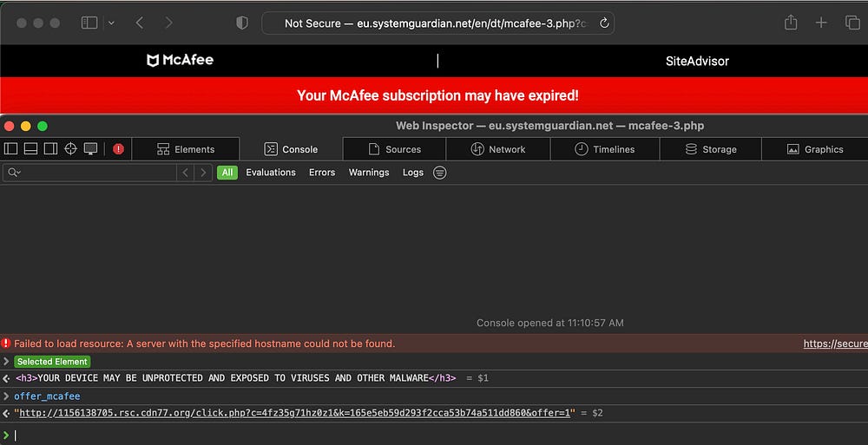
Task: Click the offer_mcafee console entry
Action: click(x=47, y=396)
